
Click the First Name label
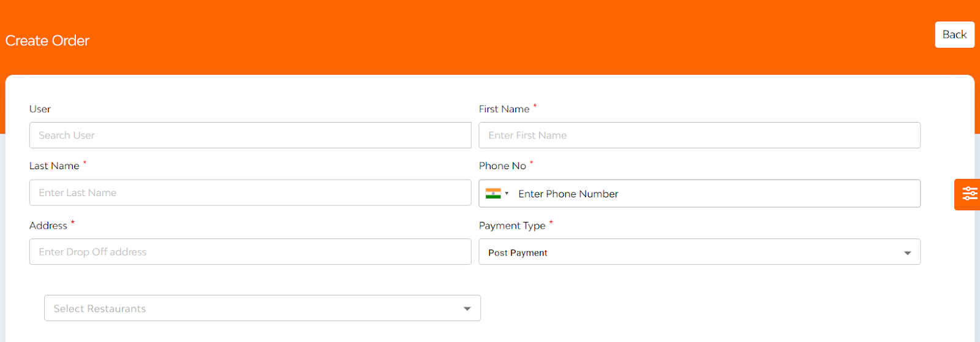[504, 109]
